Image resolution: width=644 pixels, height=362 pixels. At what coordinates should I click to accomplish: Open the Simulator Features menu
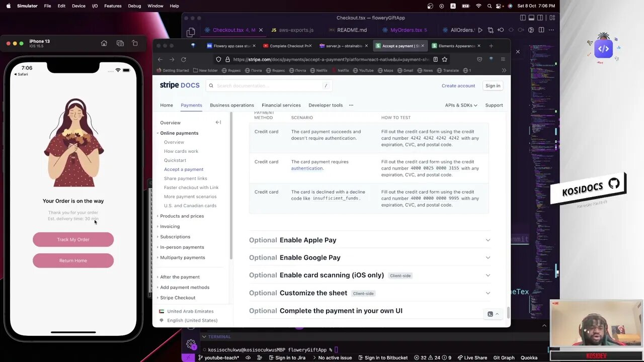(113, 6)
